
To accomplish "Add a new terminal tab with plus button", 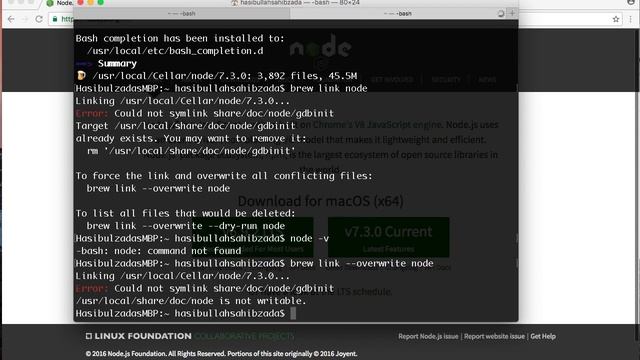I will [512, 13].
